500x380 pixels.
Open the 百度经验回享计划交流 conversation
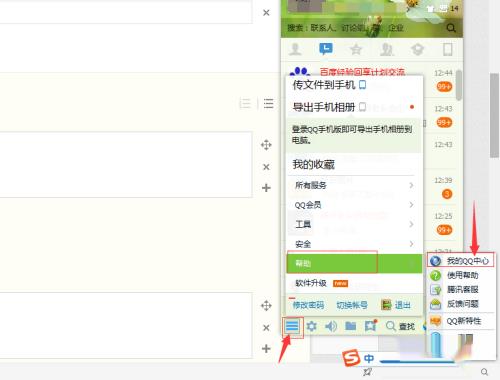pyautogui.click(x=362, y=72)
